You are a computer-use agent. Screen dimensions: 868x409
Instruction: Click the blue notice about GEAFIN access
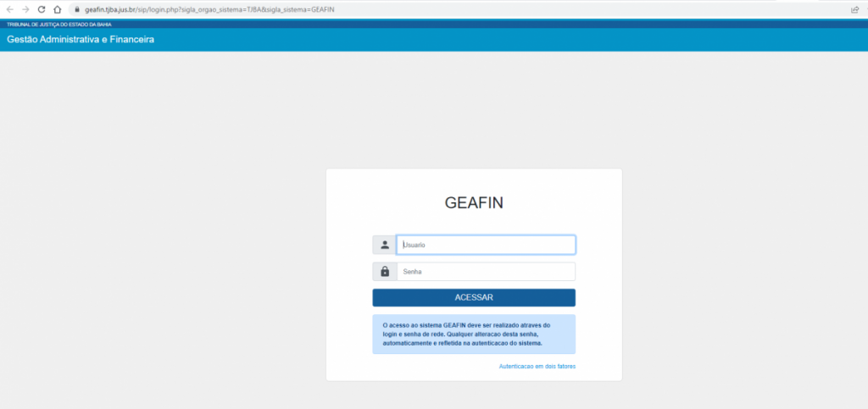[474, 334]
